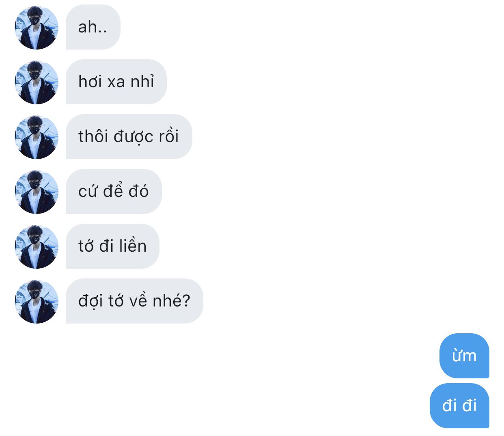Select the "đợi tớ về nhé?" message
The image size is (504, 436).
(134, 301)
